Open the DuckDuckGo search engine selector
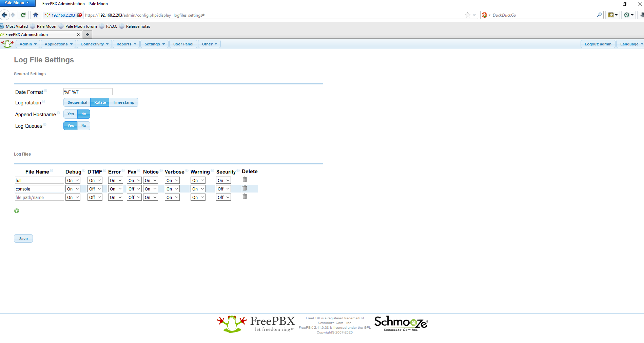Viewport: 644px width, 343px height. pos(486,15)
